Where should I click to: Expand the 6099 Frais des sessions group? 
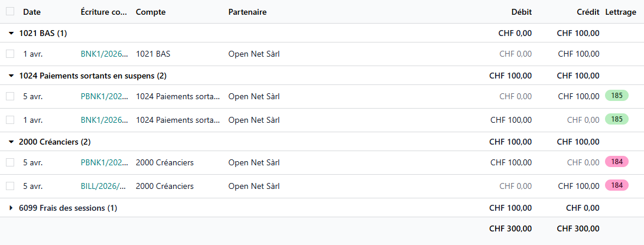point(11,208)
